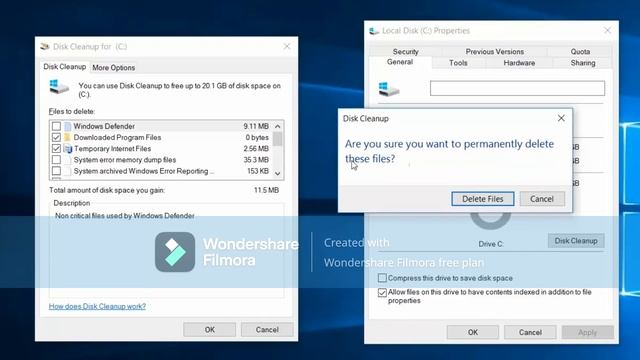The height and width of the screenshot is (360, 640).
Task: Click the Windows Defender file icon
Action: (x=68, y=126)
